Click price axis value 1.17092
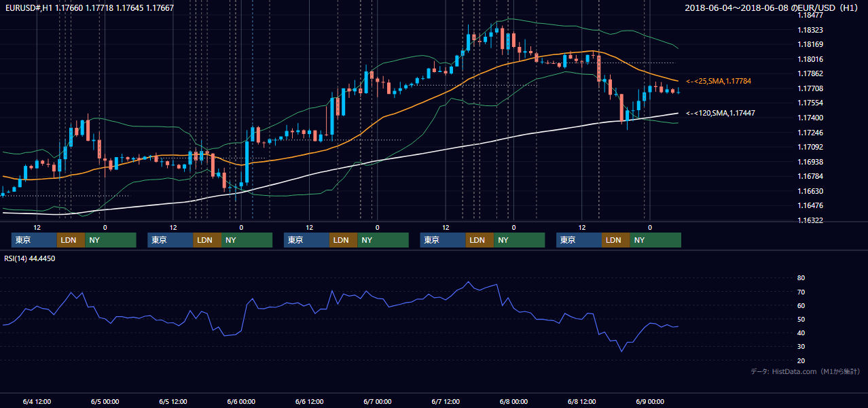 click(x=810, y=147)
